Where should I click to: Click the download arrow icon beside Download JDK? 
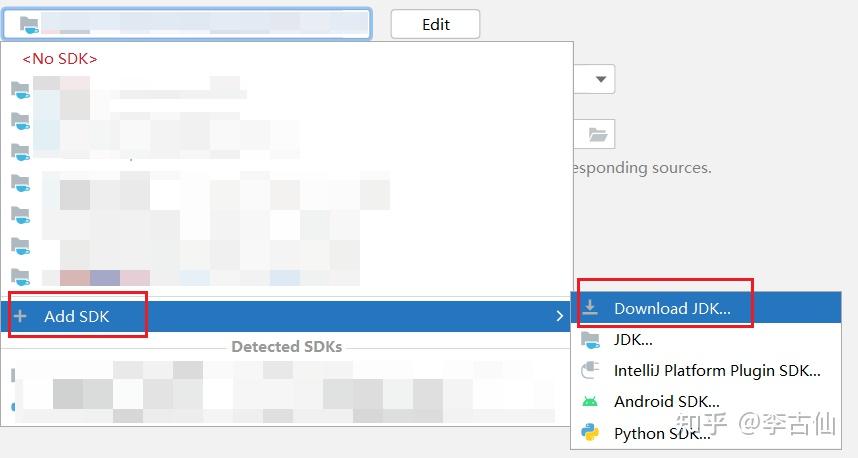tap(591, 308)
